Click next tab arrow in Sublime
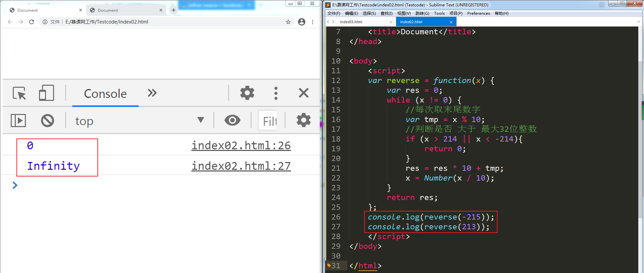The image size is (644, 273). [333, 22]
